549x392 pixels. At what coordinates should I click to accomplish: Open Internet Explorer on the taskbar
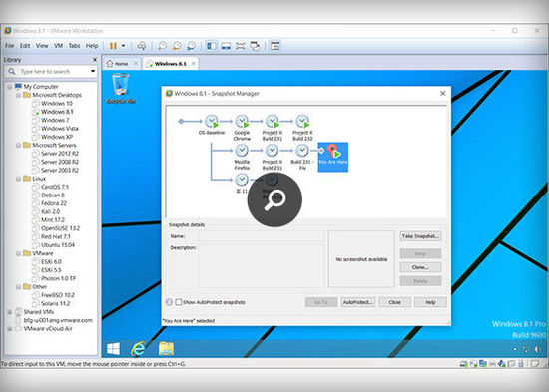pos(139,348)
